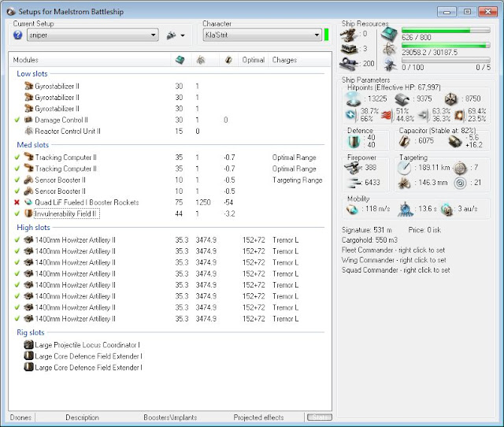Click the sensor strength icon showing 21
This screenshot has width=504, height=427.
pos(460,183)
